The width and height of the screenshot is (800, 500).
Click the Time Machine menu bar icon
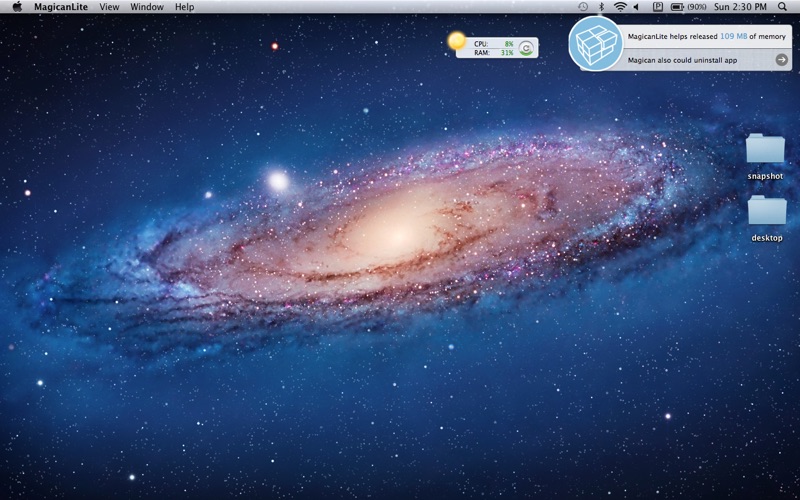[x=583, y=7]
